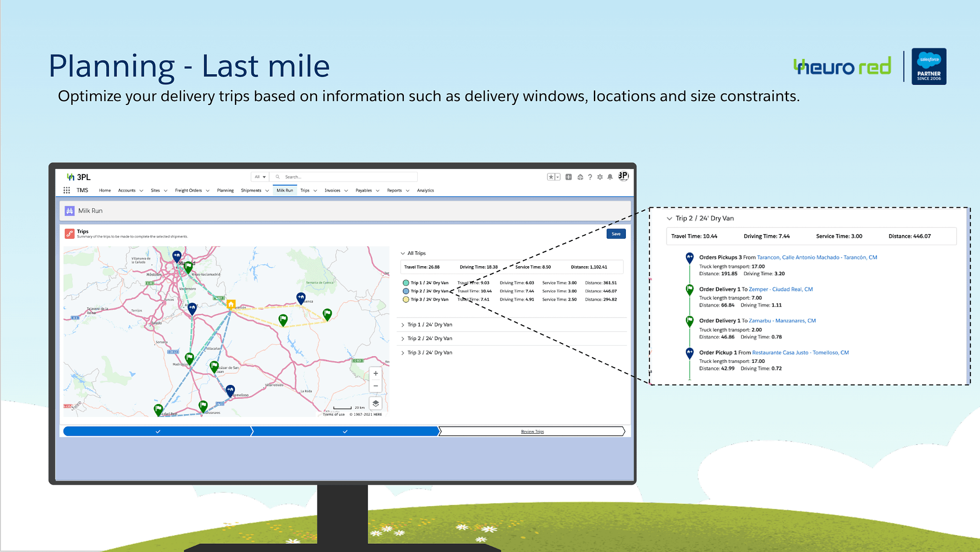Select the blue pickup marker at Tomelloso
Image resolution: width=980 pixels, height=552 pixels.
coord(230,391)
